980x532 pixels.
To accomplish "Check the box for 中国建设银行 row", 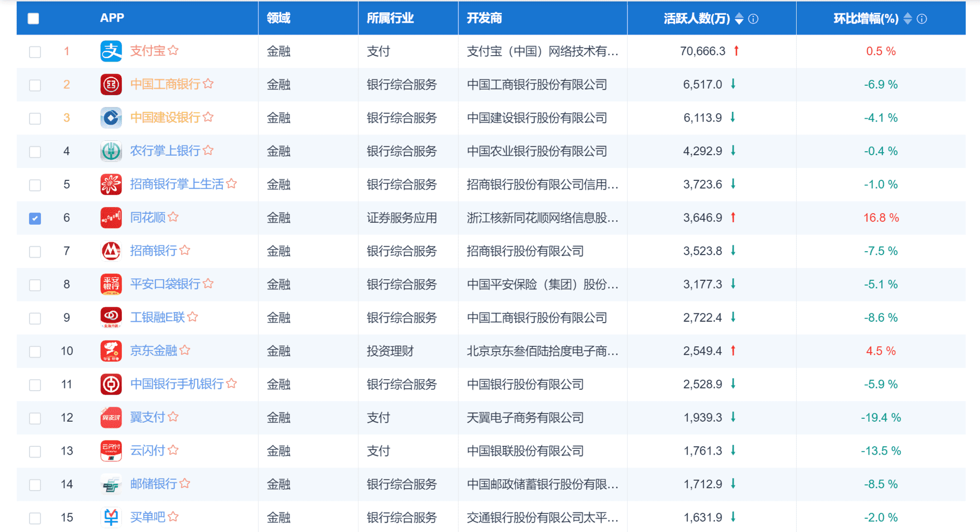I will 35,119.
